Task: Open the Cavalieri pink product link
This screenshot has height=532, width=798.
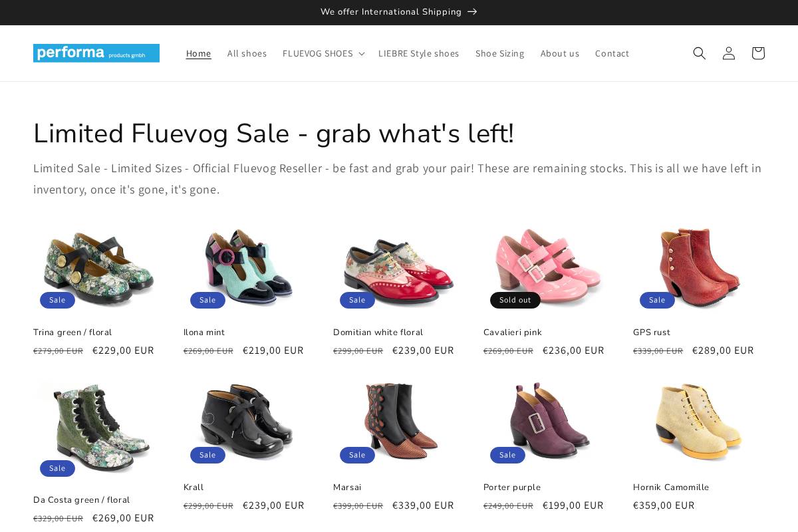Action: (x=512, y=332)
